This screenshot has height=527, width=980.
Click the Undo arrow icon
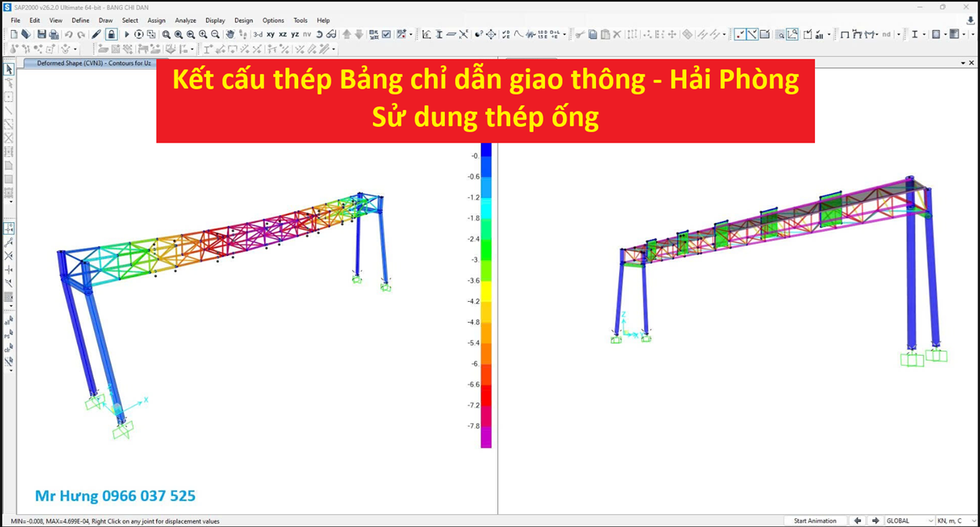tap(69, 34)
